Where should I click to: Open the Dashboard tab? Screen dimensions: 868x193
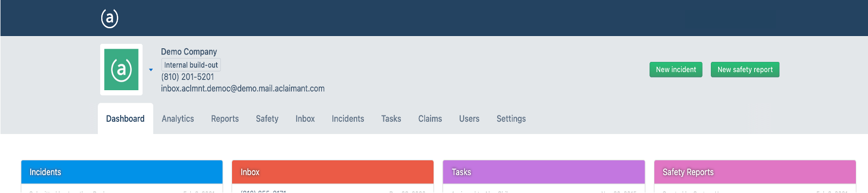(x=126, y=118)
